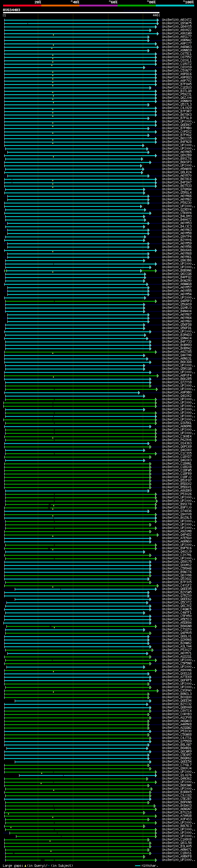Click the UniRef100_A4RW63 label
This screenshot has width=197, height=868.
pyautogui.click(x=177, y=47)
